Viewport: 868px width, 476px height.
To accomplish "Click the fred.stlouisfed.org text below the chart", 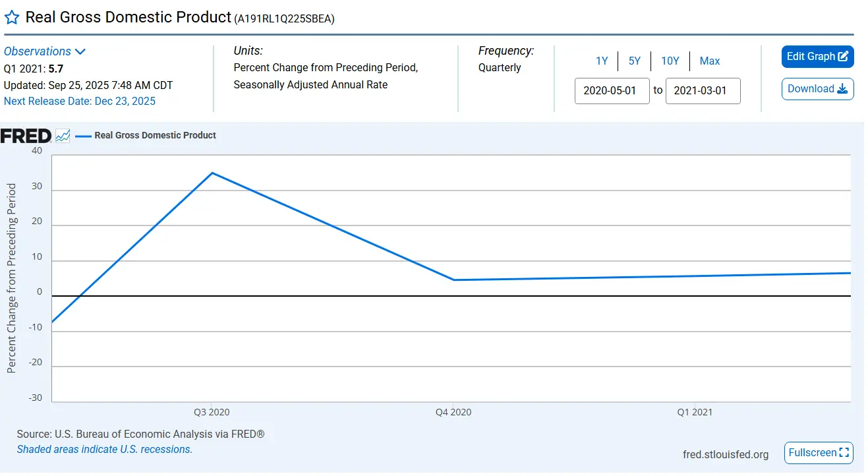I will pyautogui.click(x=726, y=454).
